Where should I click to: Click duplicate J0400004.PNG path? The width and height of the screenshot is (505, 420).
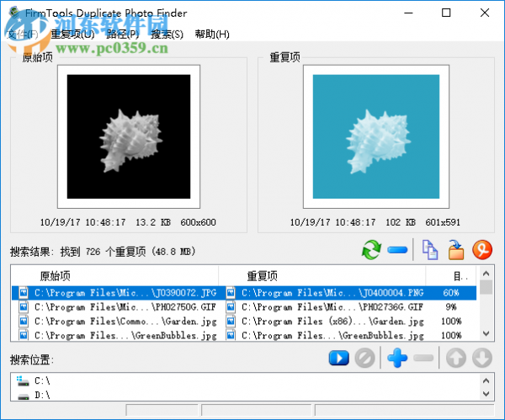pyautogui.click(x=332, y=293)
